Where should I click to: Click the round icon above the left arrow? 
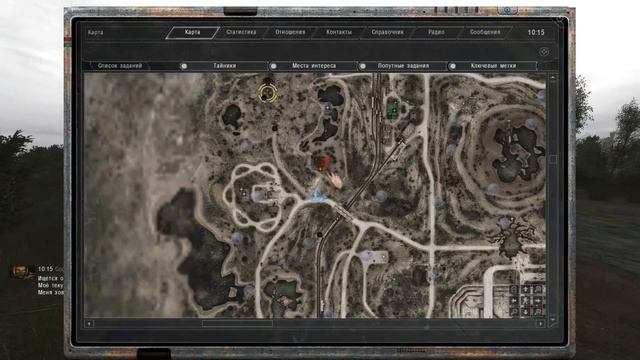(514, 289)
